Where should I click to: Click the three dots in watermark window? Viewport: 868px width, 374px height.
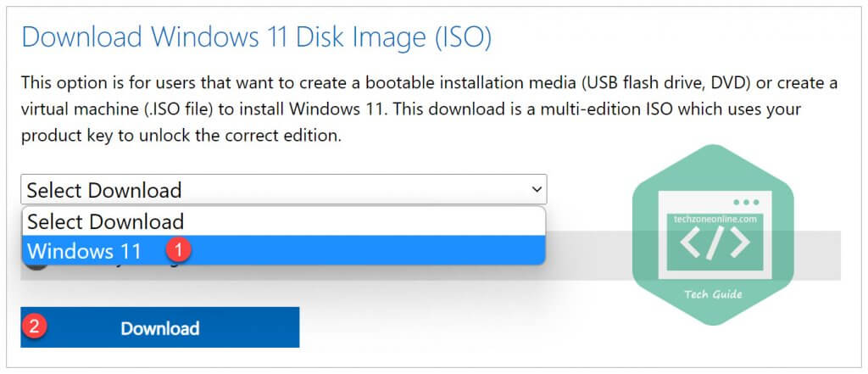[746, 203]
